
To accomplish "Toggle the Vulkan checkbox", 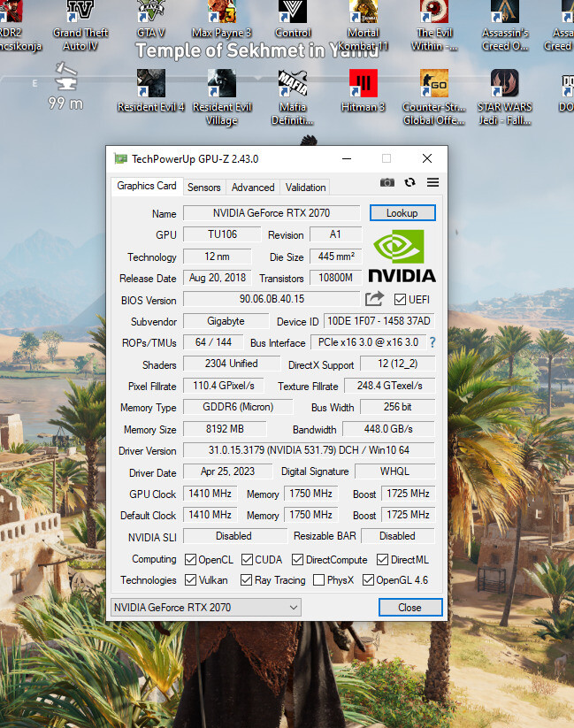I will [190, 580].
